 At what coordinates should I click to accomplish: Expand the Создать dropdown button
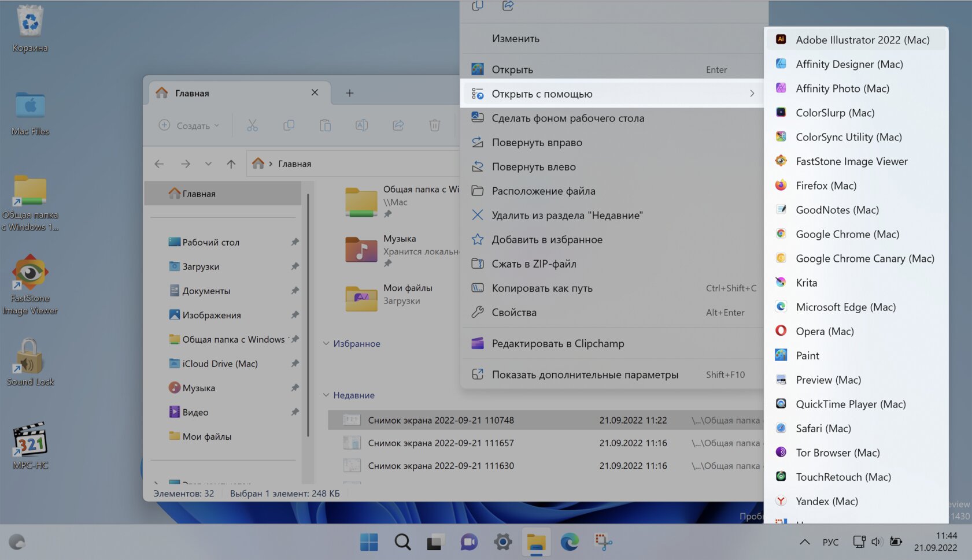(x=189, y=125)
